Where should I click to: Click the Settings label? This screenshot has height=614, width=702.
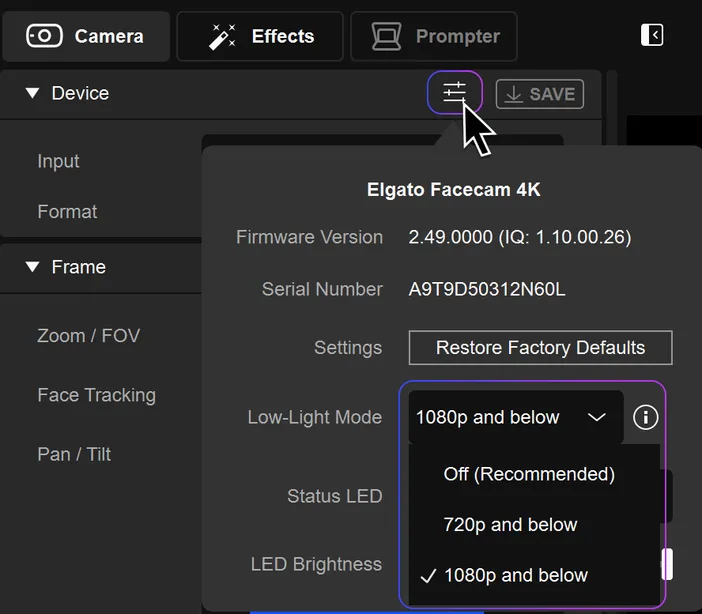pos(348,348)
